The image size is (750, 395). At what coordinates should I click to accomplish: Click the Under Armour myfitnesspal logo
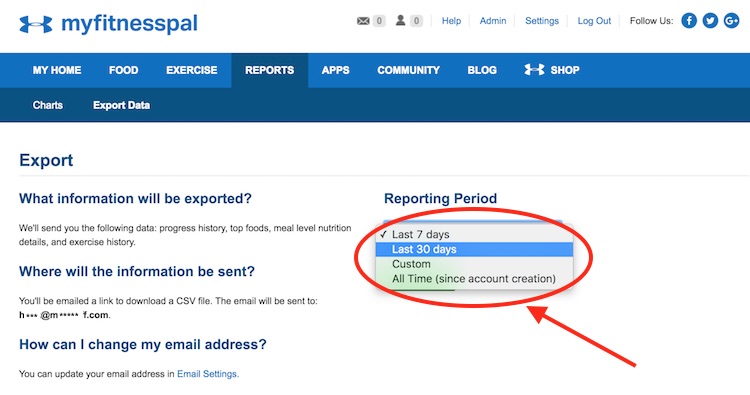click(108, 23)
